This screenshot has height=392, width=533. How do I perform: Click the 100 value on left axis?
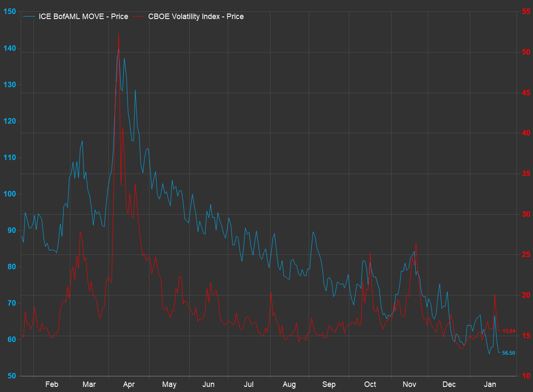(x=9, y=194)
